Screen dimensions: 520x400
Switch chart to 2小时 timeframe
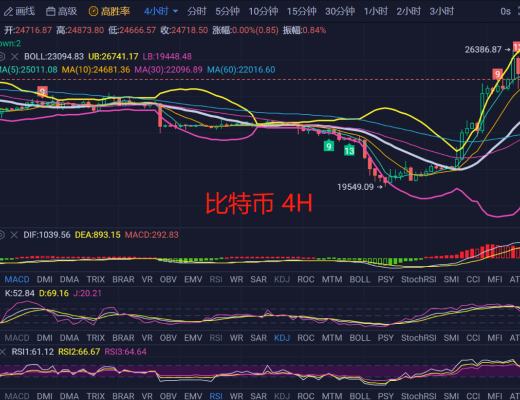click(409, 12)
